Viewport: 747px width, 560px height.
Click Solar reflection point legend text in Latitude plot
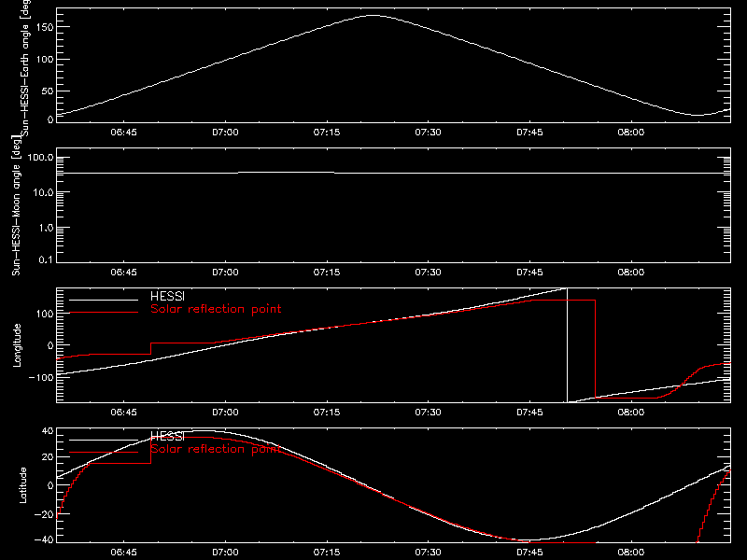coord(216,449)
